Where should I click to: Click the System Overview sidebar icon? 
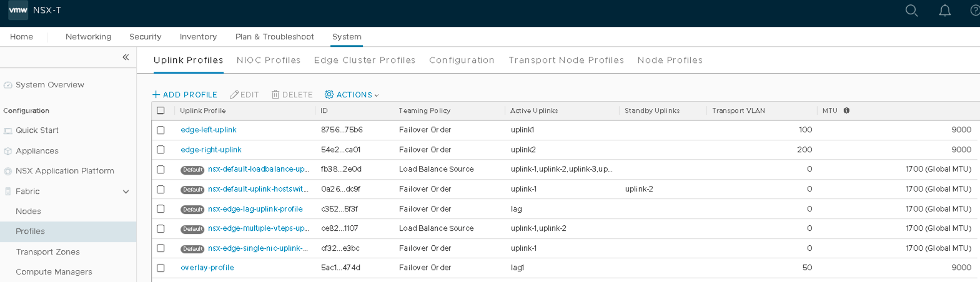pyautogui.click(x=8, y=85)
